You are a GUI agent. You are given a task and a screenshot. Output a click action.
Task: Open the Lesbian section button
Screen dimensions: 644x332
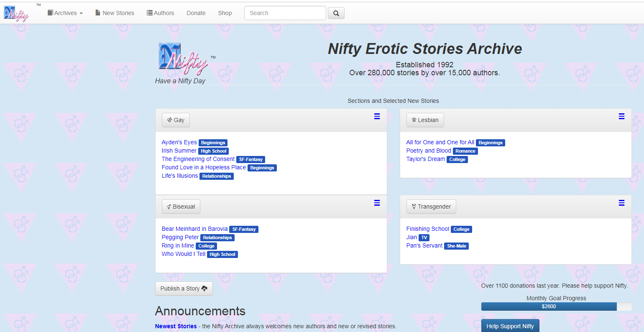425,120
